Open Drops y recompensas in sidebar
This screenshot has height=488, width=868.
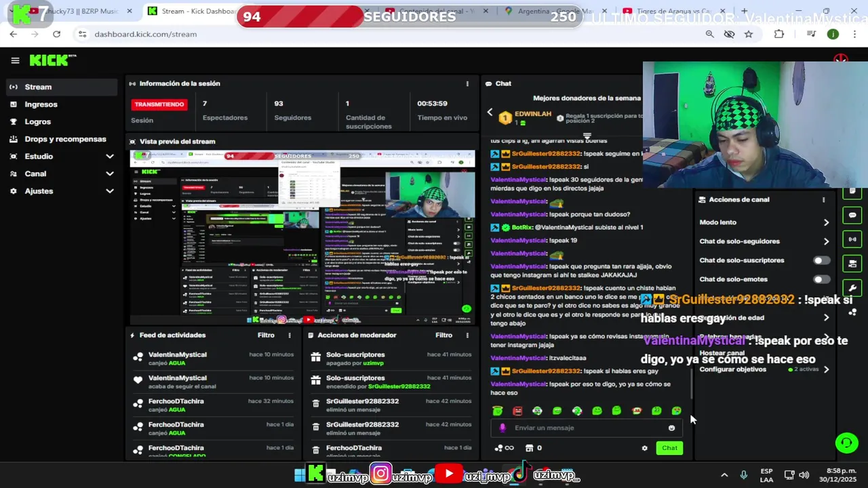62,139
